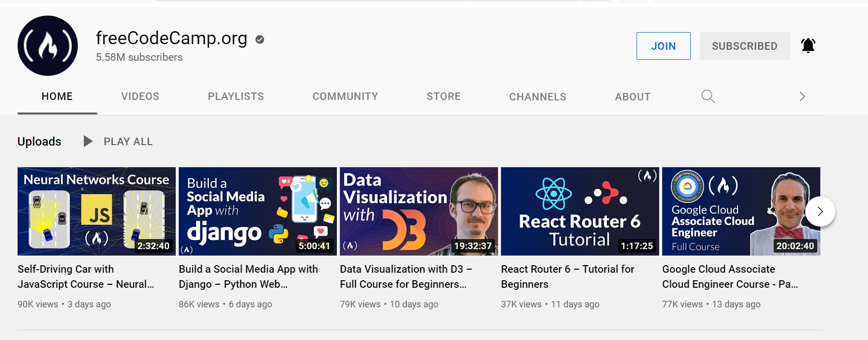The image size is (868, 340).
Task: Click the 79K views 10 days ago text
Action: [389, 304]
